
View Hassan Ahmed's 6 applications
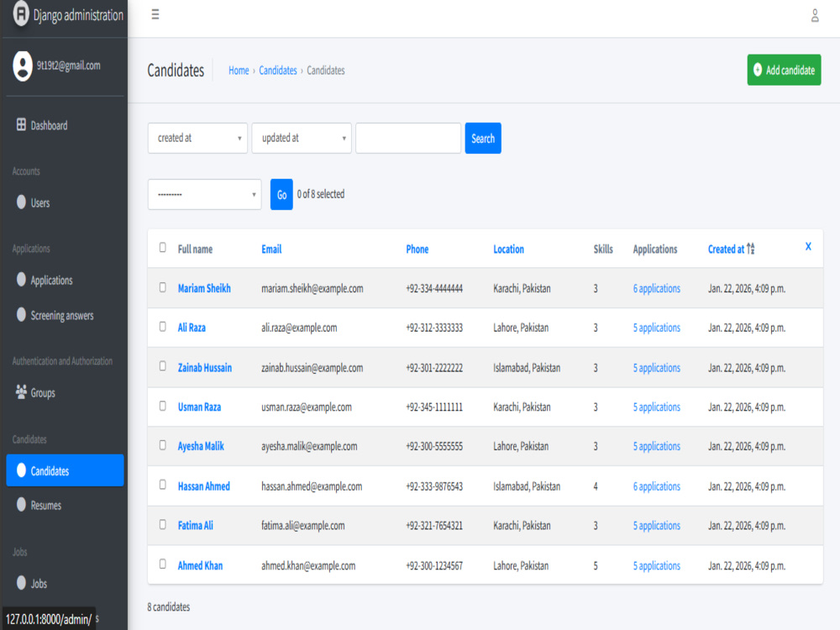[656, 486]
